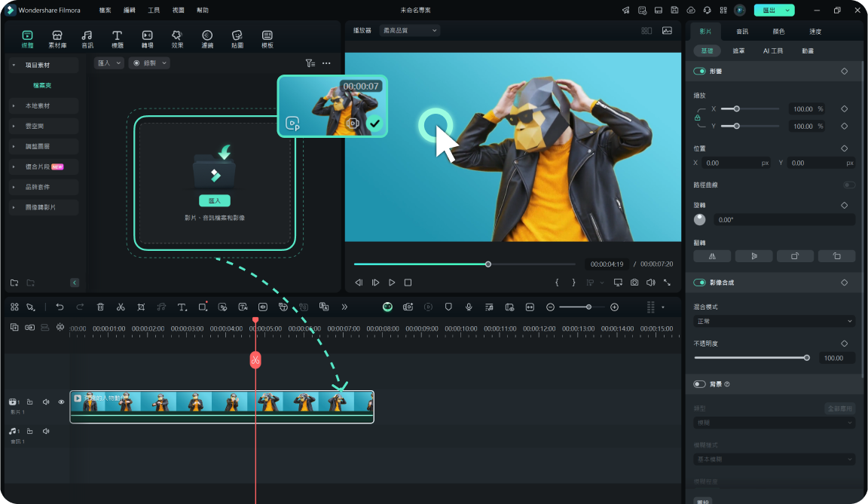Select the 檔案夾 folder item under 項目素材
This screenshot has height=504, width=868.
(42, 86)
